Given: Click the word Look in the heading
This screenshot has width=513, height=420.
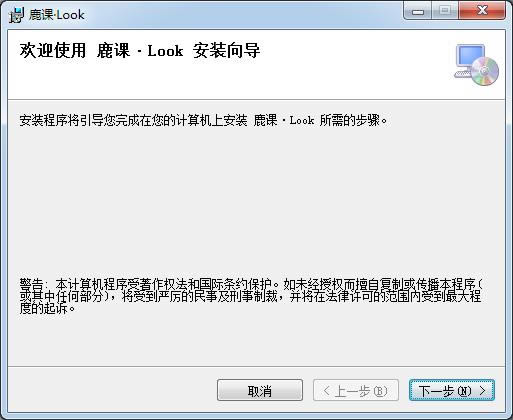Looking at the screenshot, I should tap(165, 51).
